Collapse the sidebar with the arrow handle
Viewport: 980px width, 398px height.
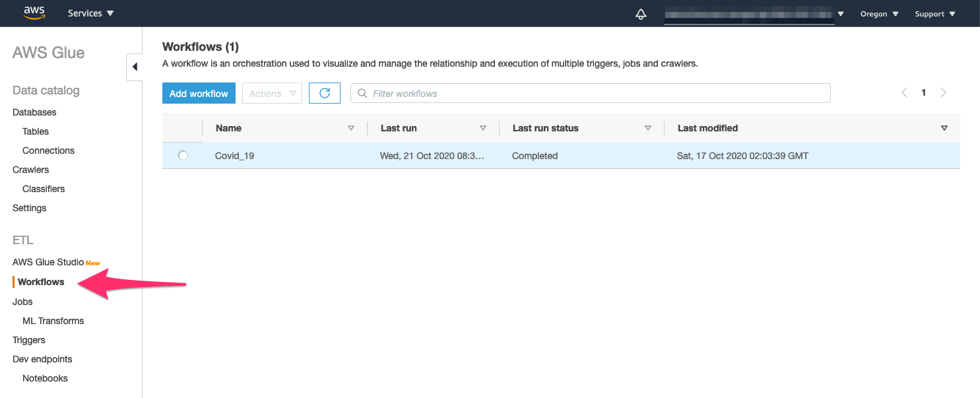tap(135, 67)
